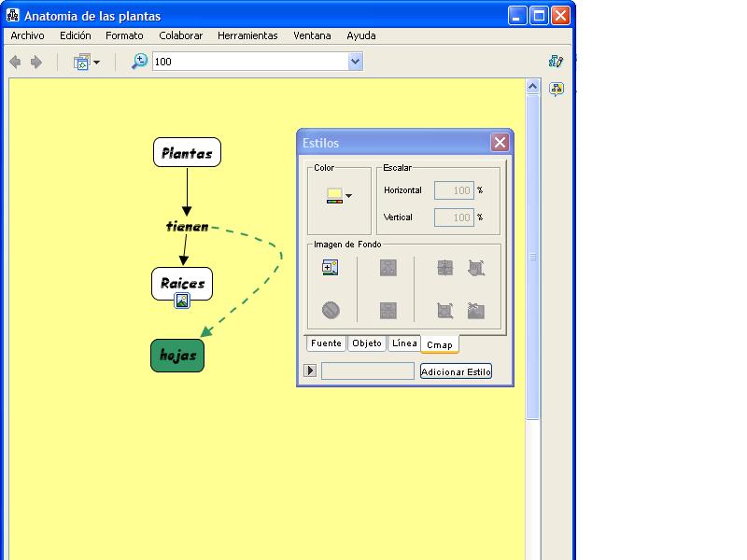Click the back arrow in the toolbar
Image resolution: width=747 pixels, height=560 pixels.
[x=15, y=63]
